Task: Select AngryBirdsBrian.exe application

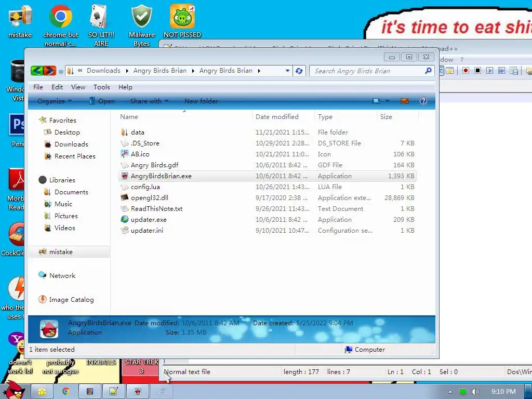Action: [268, 176]
